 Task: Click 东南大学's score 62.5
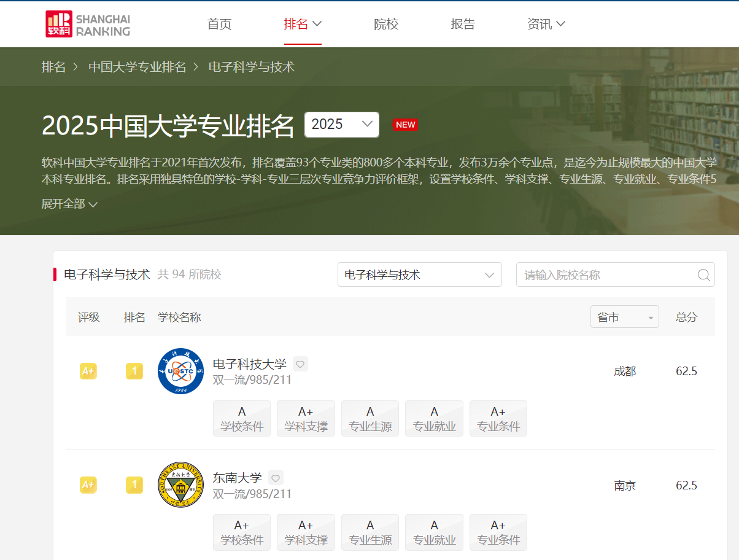click(687, 485)
